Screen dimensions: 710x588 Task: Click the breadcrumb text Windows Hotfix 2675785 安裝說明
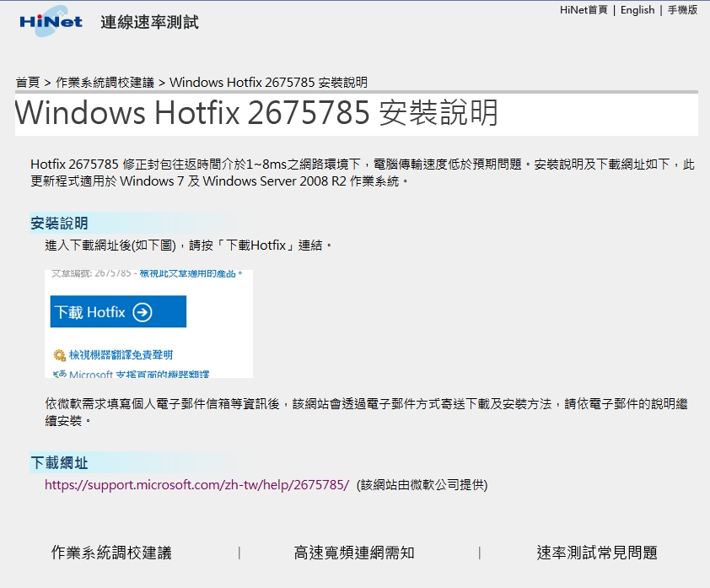click(268, 83)
